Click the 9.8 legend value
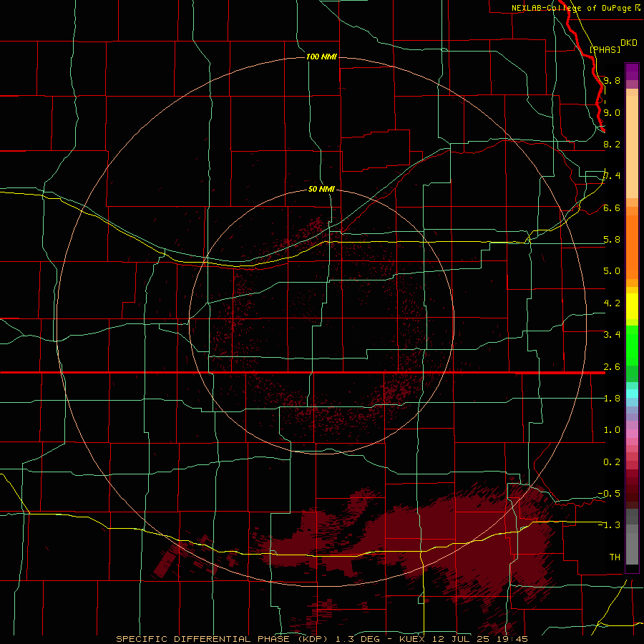 (612, 80)
